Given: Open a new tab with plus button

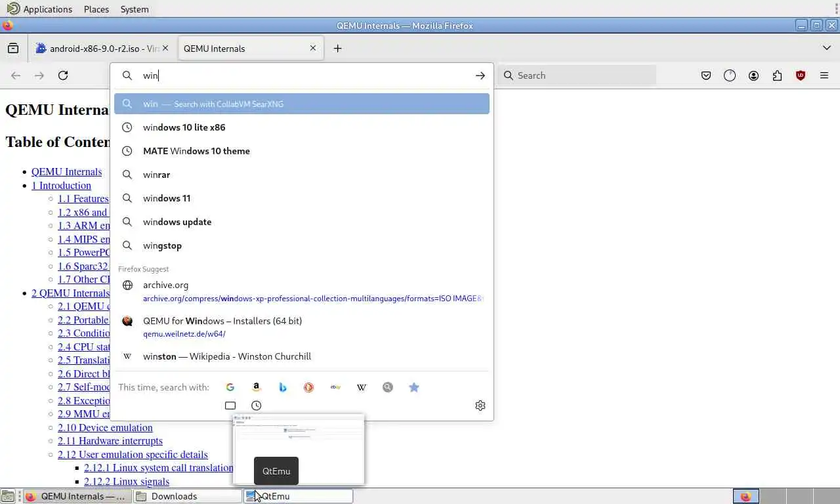Looking at the screenshot, I should pyautogui.click(x=337, y=48).
